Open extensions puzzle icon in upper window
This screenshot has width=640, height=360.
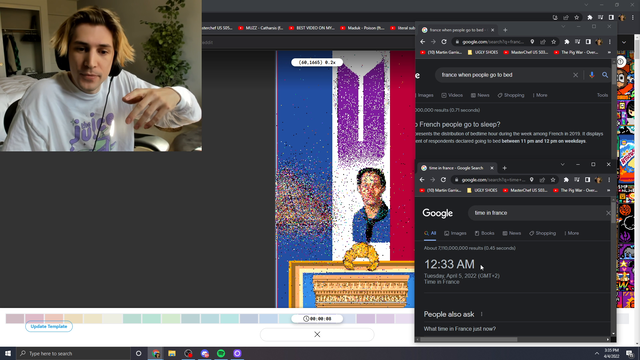pos(567,42)
